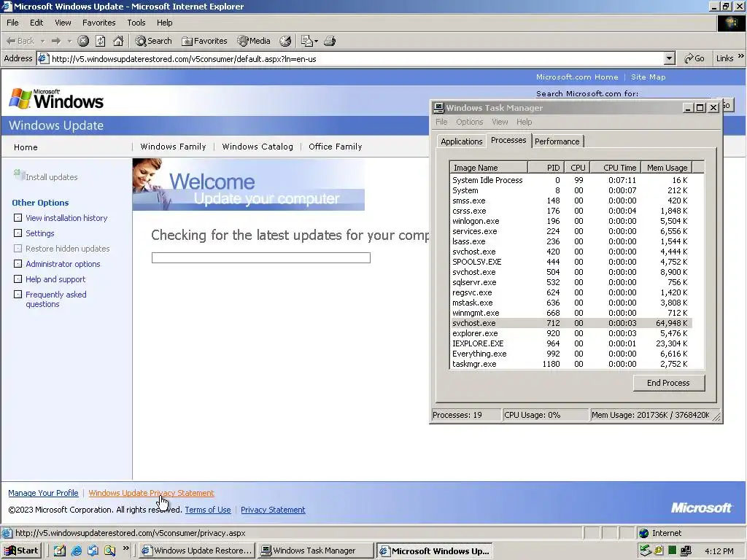Click the first system tray icon
Viewport: 747px width, 560px height.
pos(645,551)
